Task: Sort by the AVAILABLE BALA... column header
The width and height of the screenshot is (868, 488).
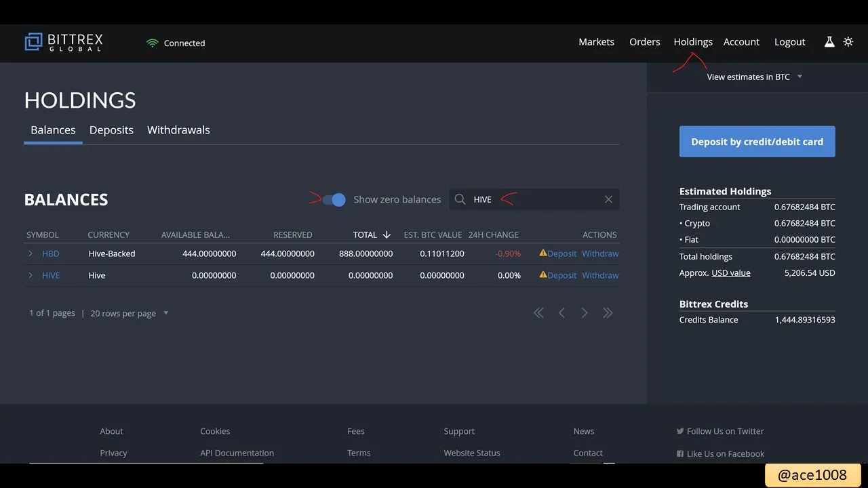Action: click(x=195, y=235)
